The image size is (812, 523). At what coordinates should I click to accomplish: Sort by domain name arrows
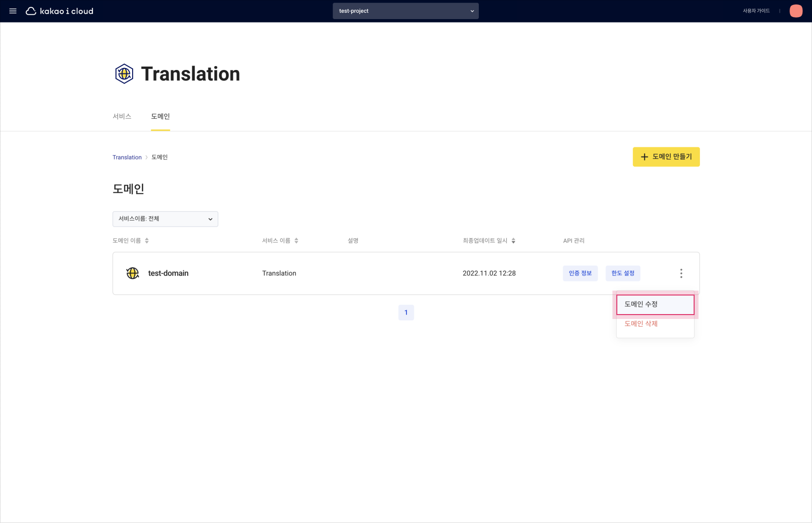[147, 241]
